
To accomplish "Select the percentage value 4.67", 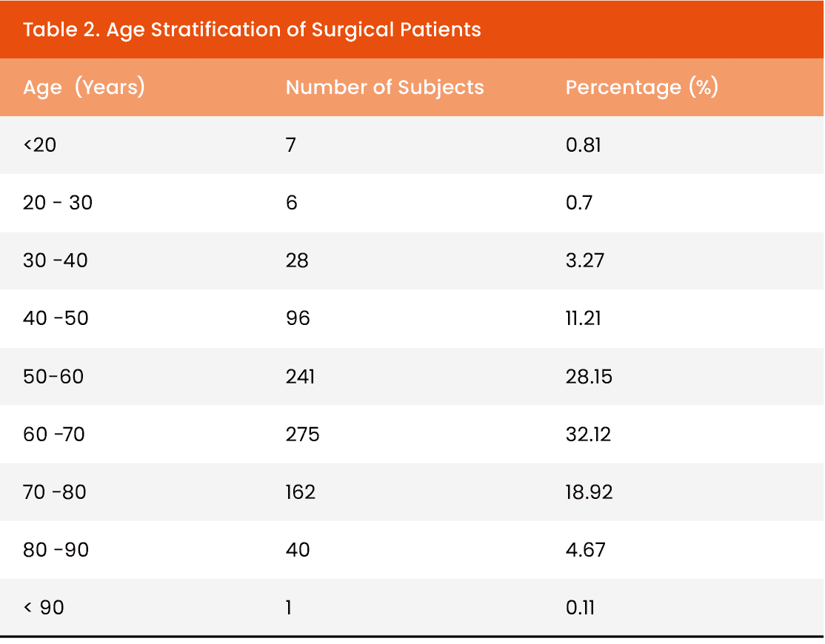I will [x=585, y=550].
